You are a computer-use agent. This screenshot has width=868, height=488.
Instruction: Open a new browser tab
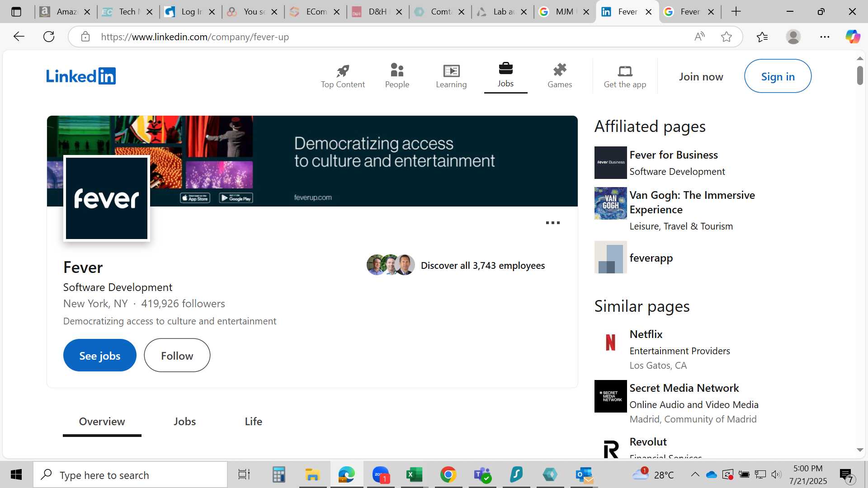(736, 12)
